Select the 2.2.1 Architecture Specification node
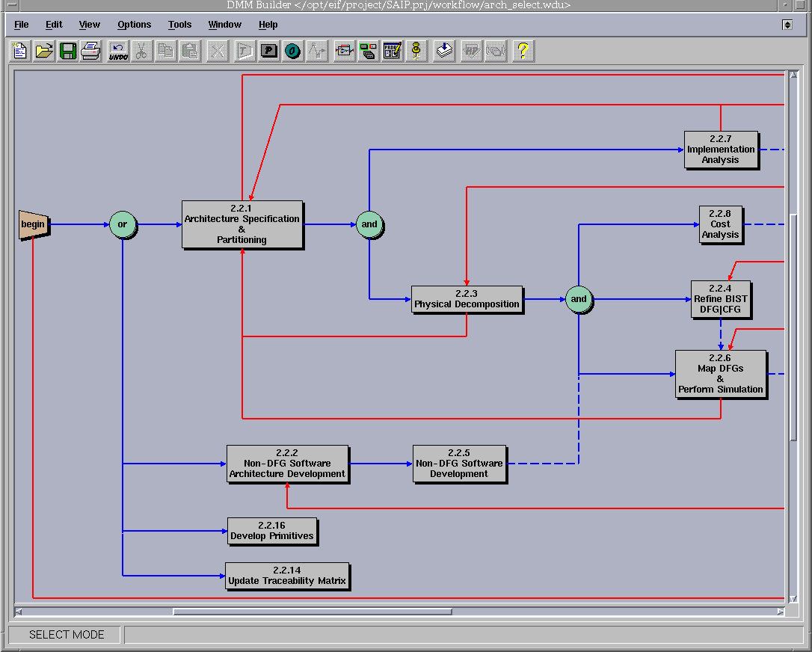This screenshot has width=812, height=652. pos(242,224)
